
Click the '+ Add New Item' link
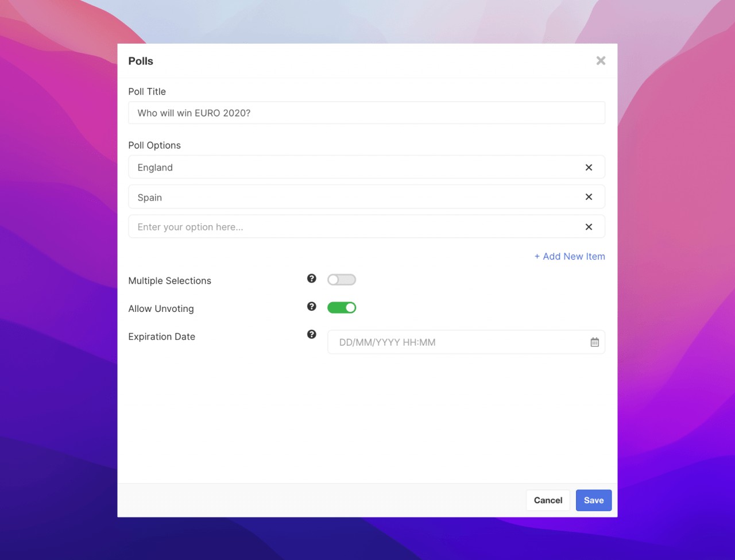(570, 257)
